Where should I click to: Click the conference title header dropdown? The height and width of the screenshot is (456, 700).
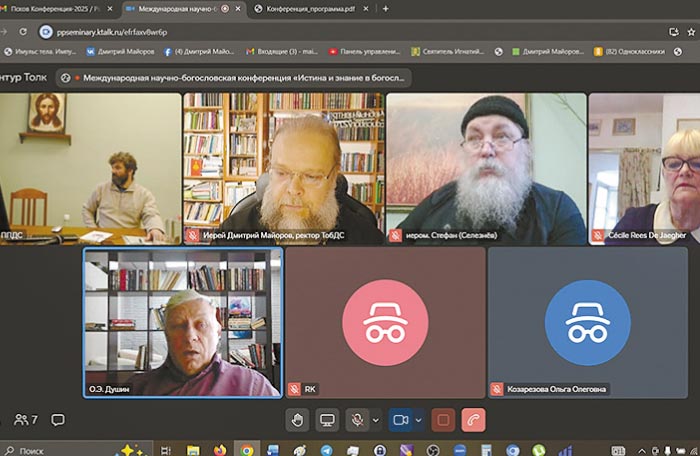(235, 77)
